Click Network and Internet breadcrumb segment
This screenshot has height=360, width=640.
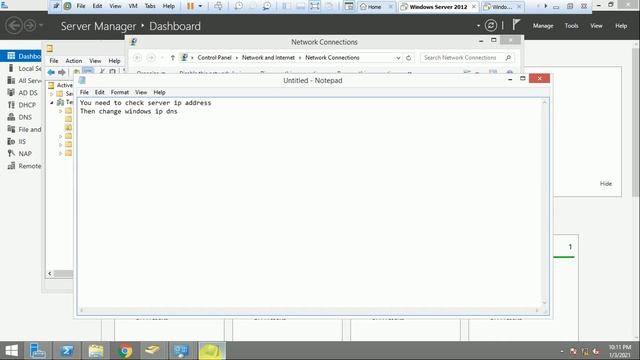[268, 58]
